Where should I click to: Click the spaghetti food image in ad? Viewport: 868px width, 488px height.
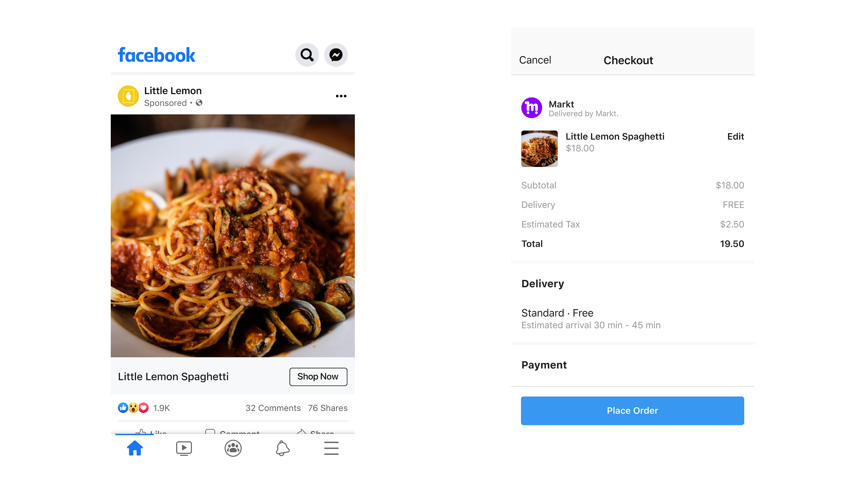[233, 235]
